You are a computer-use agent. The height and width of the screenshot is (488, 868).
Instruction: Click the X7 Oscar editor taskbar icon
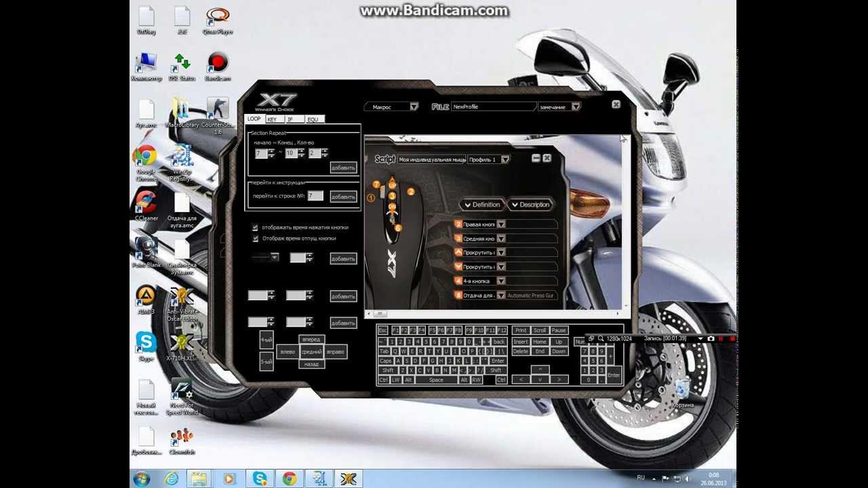349,479
